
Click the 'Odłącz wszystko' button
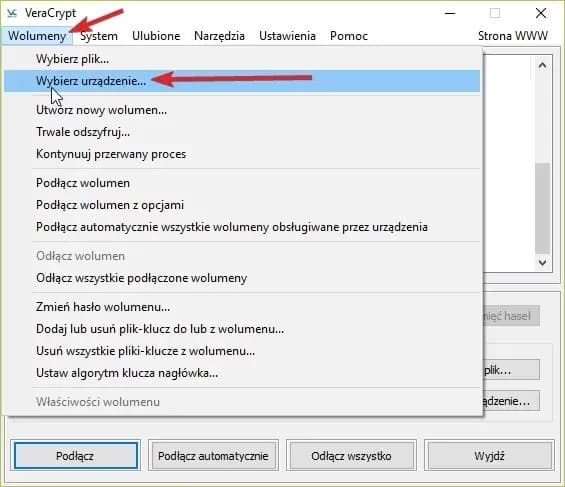pyautogui.click(x=351, y=456)
